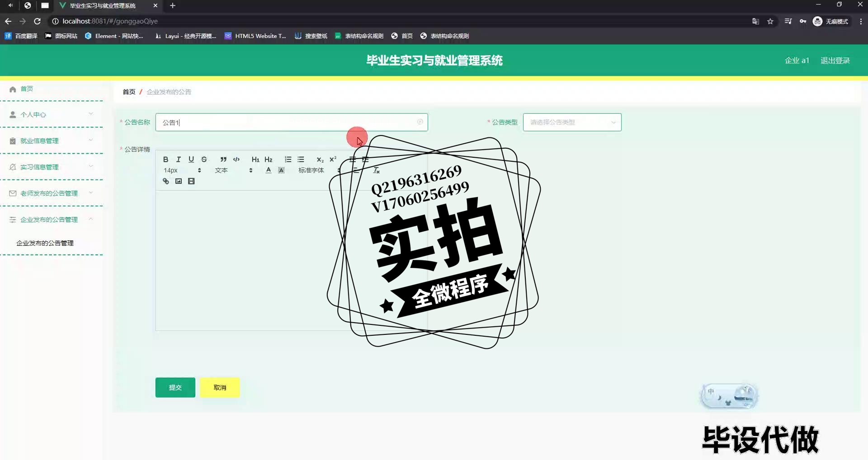Cancel the form with 取消 button

(220, 387)
